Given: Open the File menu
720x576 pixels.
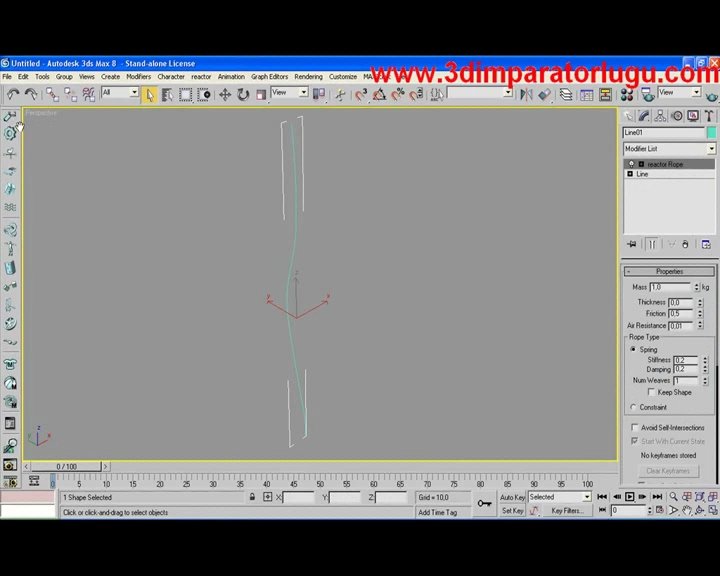Looking at the screenshot, I should pyautogui.click(x=7, y=77).
